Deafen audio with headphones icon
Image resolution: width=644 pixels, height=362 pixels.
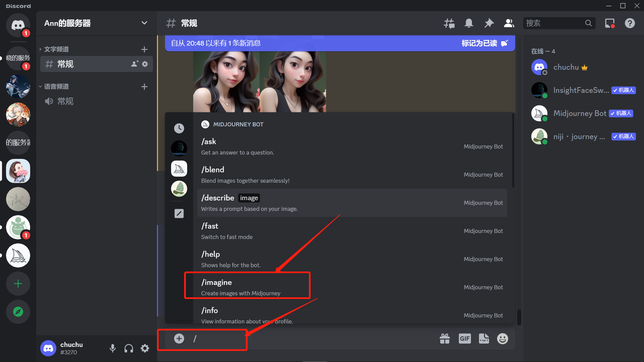129,348
